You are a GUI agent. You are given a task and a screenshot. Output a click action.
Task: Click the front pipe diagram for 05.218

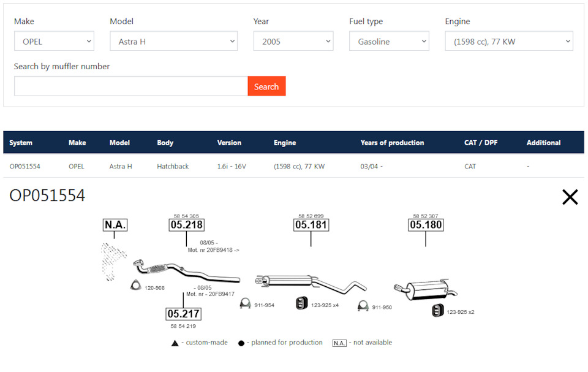[184, 270]
